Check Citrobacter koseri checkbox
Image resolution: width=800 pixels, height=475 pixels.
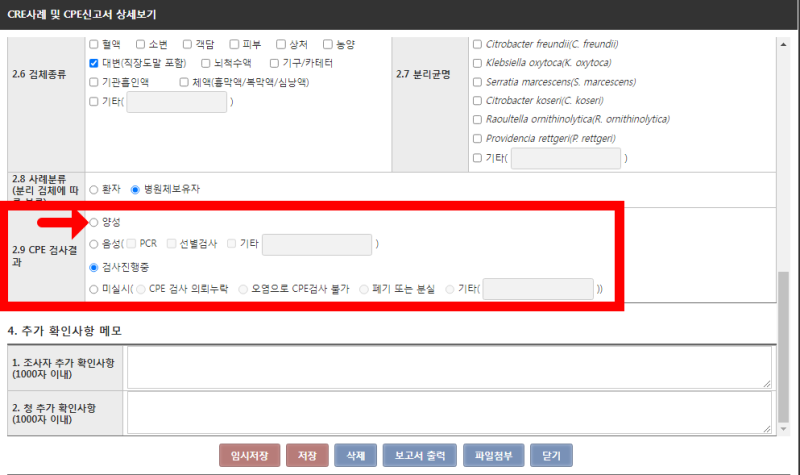pyautogui.click(x=478, y=101)
